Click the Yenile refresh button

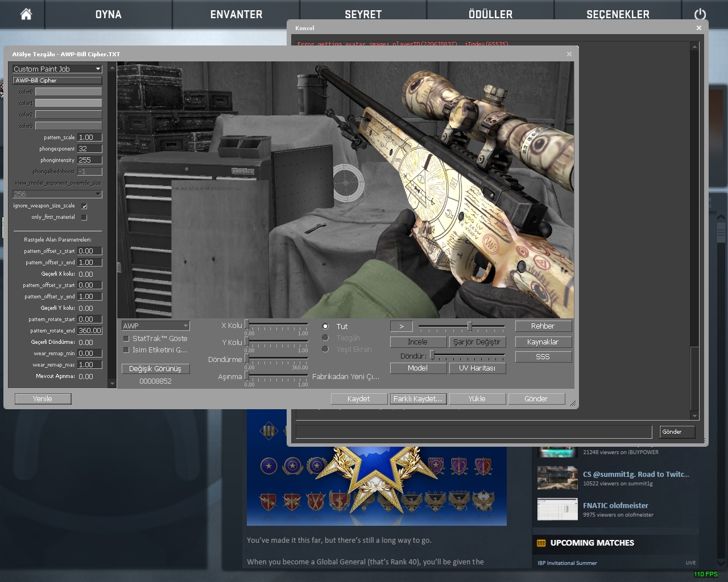click(43, 399)
